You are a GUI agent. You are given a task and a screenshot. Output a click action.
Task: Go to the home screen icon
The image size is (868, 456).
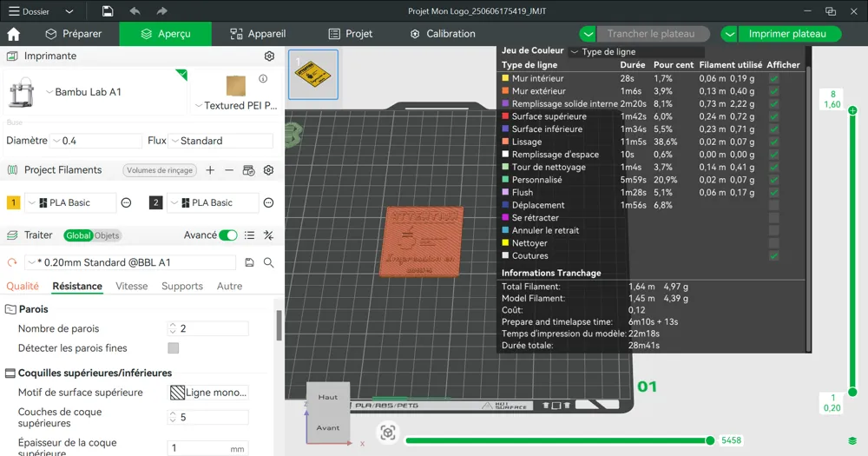coord(13,34)
